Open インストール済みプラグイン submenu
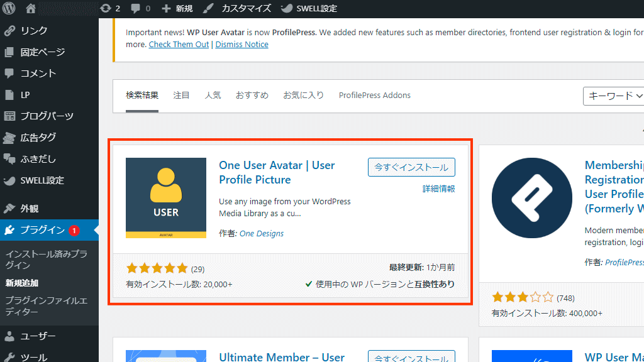This screenshot has height=362, width=644. coord(46,260)
